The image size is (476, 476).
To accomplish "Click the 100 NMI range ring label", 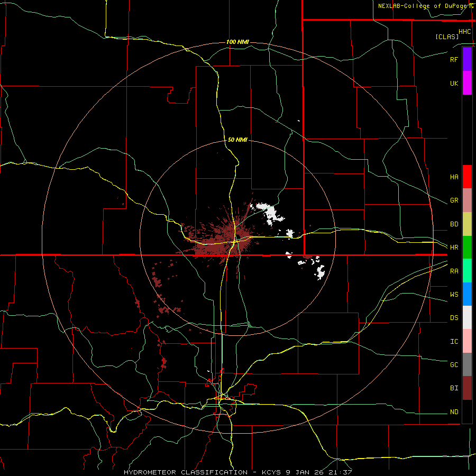I will [237, 42].
